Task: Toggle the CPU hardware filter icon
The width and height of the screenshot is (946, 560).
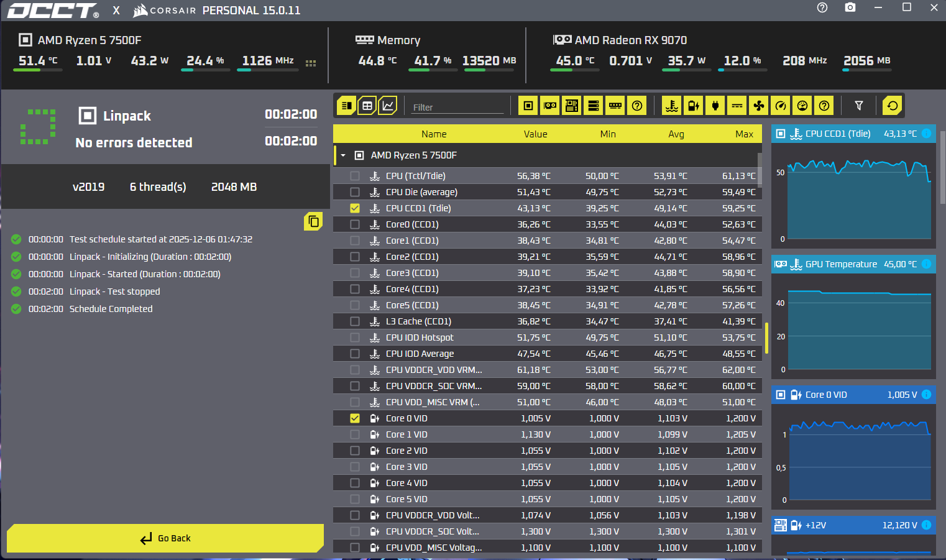Action: (528, 106)
